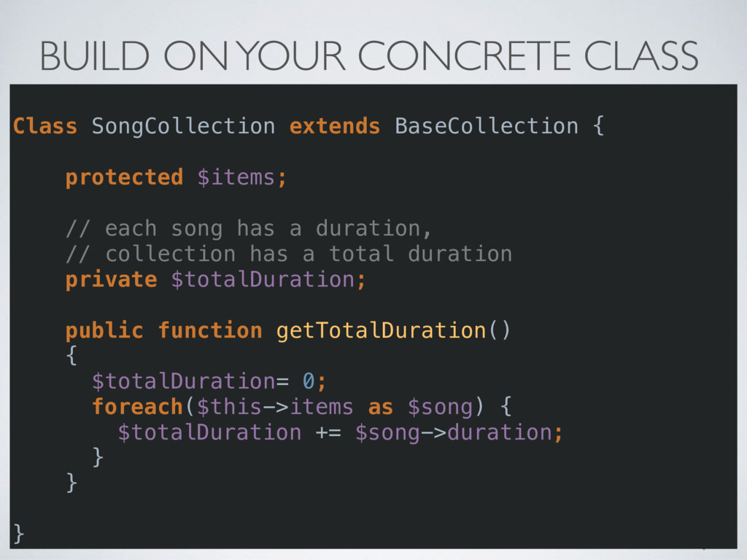Select the BaseCollection parent class name
747x560 pixels.
[487, 127]
